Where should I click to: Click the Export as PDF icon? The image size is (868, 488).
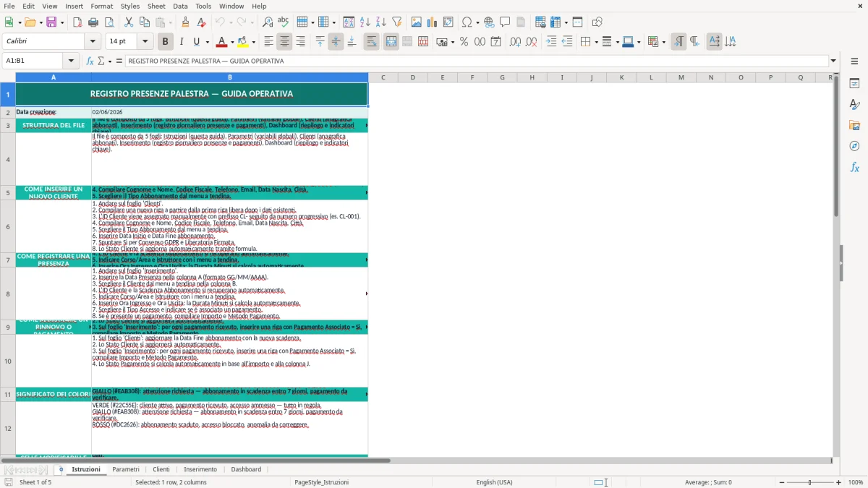[77, 22]
